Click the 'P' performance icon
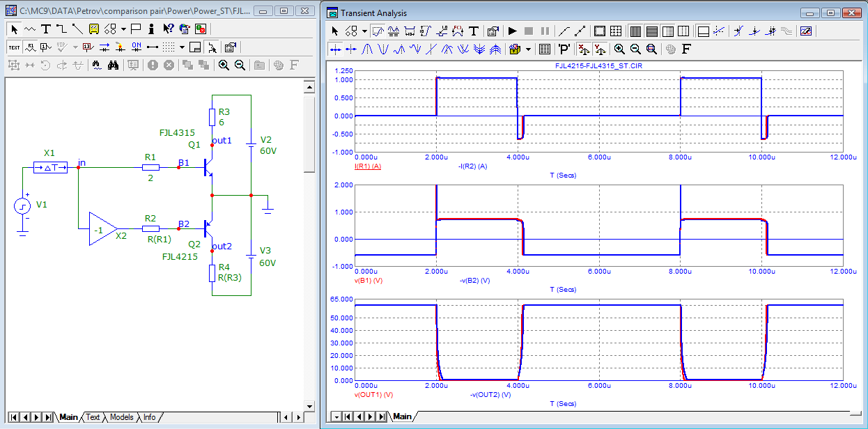The width and height of the screenshot is (868, 429). click(x=564, y=49)
